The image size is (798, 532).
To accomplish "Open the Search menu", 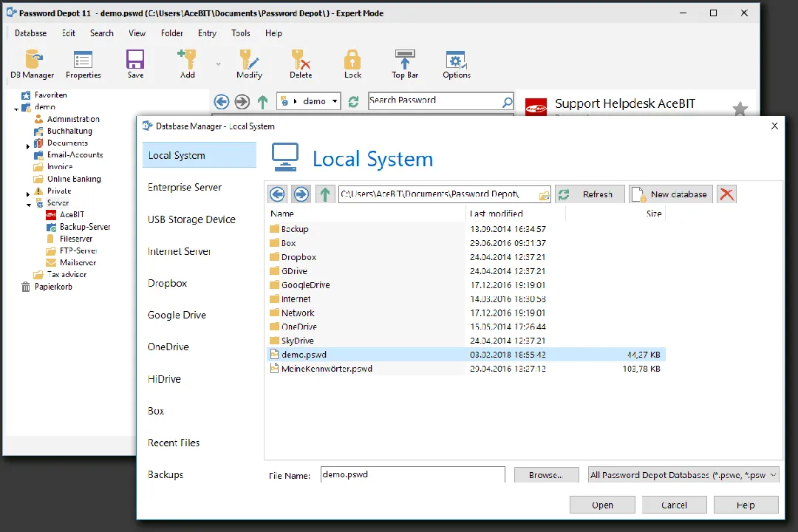I will coord(102,33).
